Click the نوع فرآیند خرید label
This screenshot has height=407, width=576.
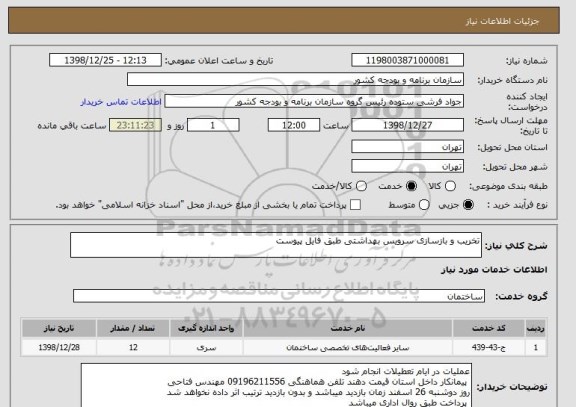(x=517, y=205)
